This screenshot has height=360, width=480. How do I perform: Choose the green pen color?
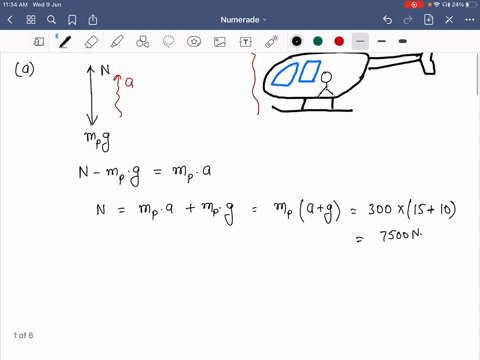point(318,41)
